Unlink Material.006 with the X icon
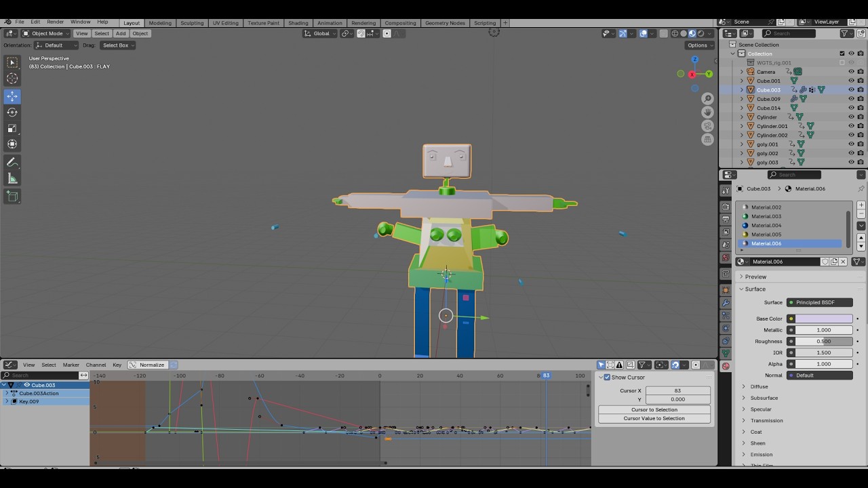 tap(844, 262)
